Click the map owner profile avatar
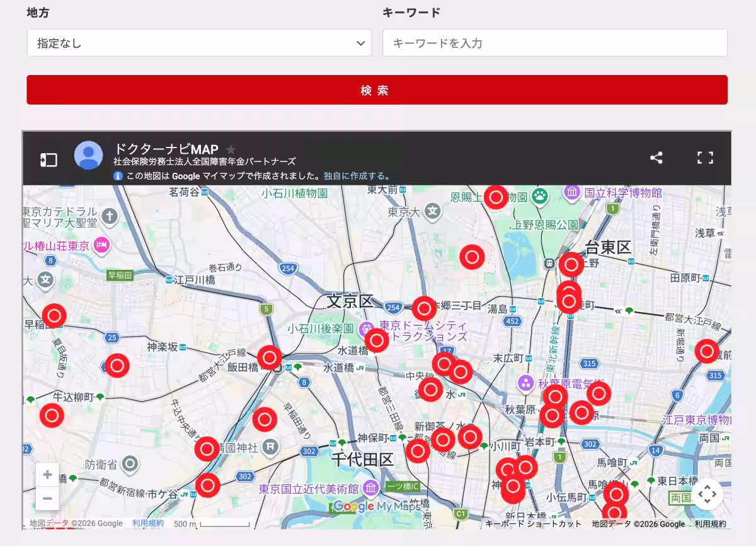 [x=88, y=155]
